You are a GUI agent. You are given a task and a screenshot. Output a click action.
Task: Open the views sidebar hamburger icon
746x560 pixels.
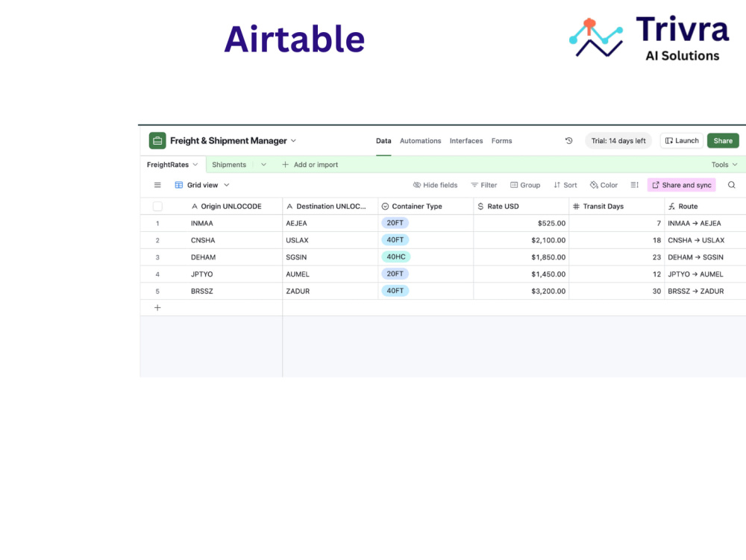[157, 185]
